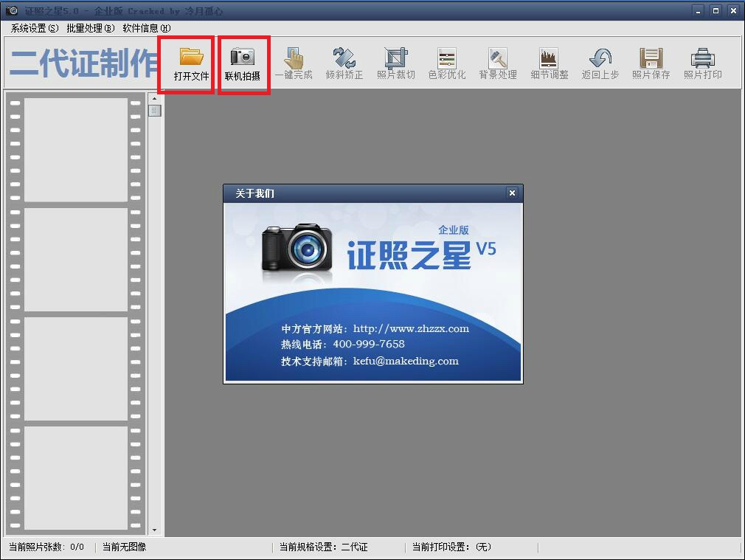Undo with the 返回上步 icon
This screenshot has height=560, width=745.
pyautogui.click(x=600, y=63)
